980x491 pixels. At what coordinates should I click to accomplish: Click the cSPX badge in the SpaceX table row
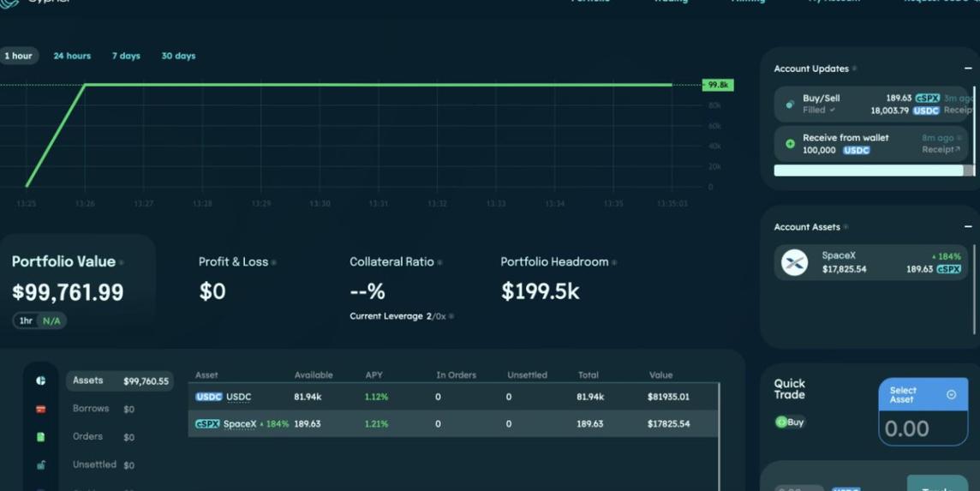[206, 424]
